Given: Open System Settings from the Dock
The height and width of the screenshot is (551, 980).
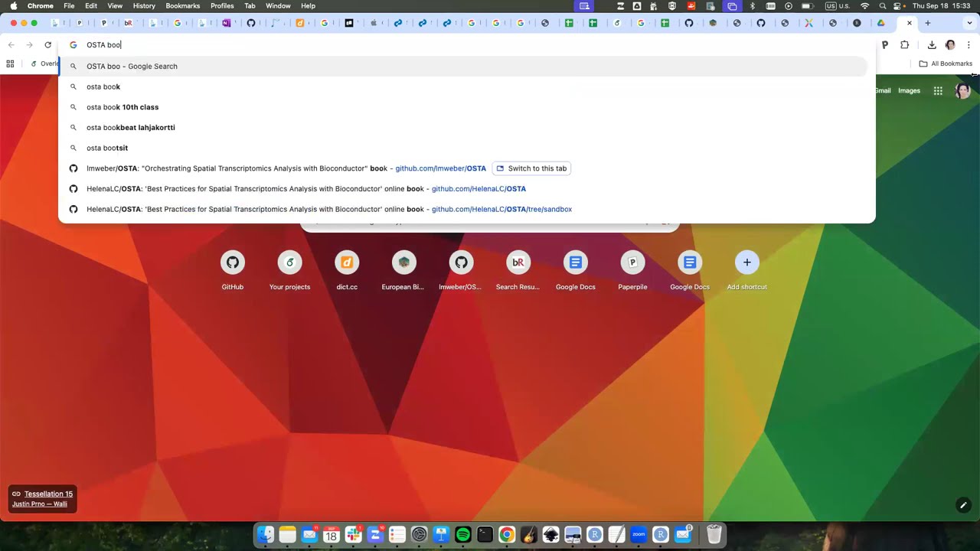Looking at the screenshot, I should [x=419, y=535].
